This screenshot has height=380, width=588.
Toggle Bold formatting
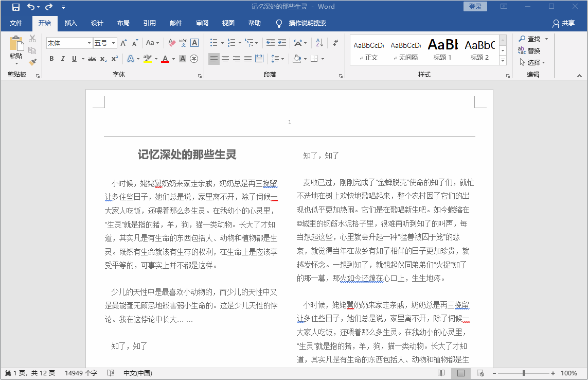pos(51,59)
